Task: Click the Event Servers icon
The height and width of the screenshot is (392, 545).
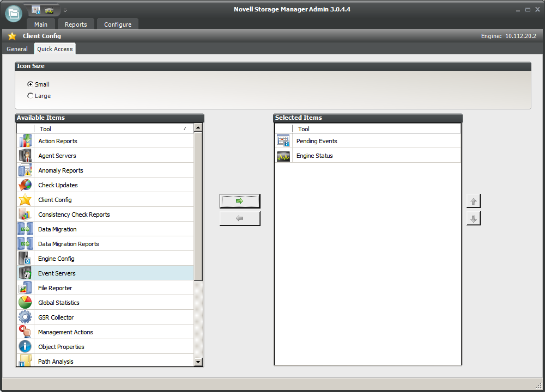Action: 26,273
